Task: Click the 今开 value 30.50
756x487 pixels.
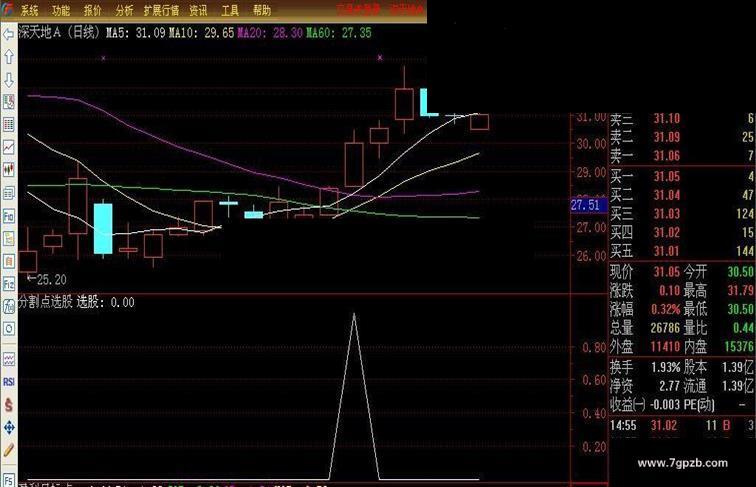Action: point(741,272)
